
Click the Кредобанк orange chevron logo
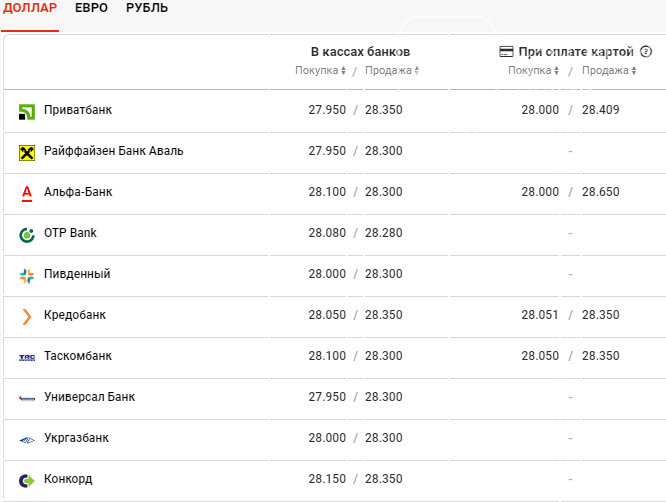click(27, 316)
